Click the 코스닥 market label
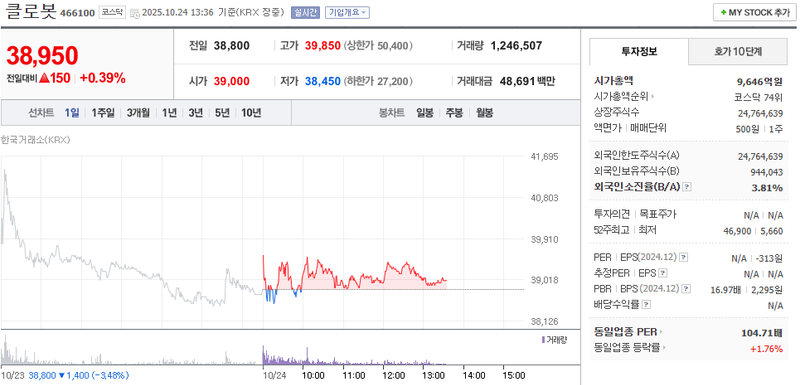Image resolution: width=800 pixels, height=385 pixels. (x=112, y=13)
